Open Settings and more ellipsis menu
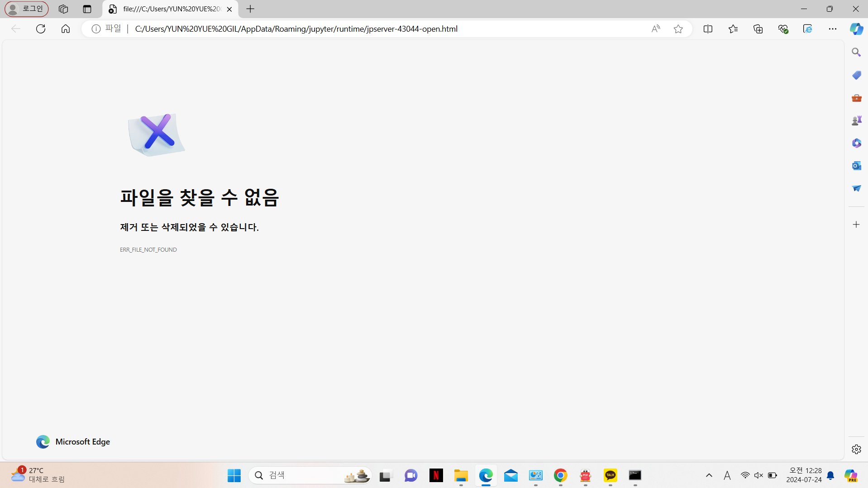The image size is (868, 488). click(x=833, y=29)
